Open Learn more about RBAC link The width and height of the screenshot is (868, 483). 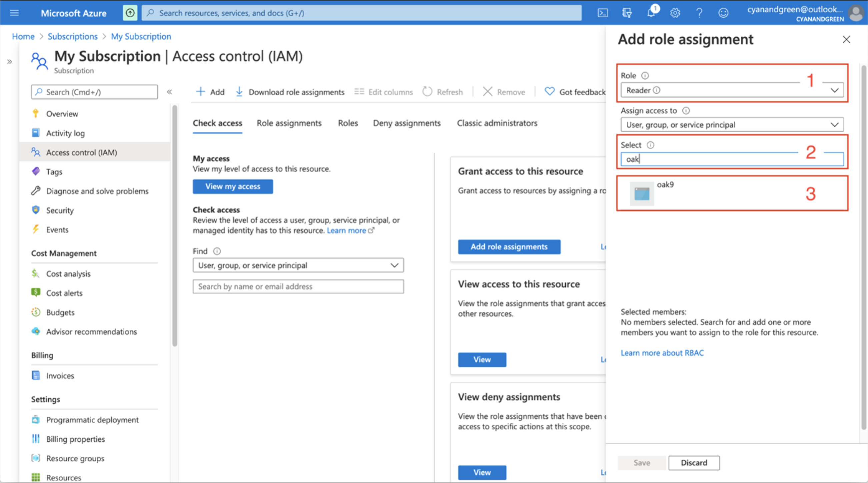[x=662, y=353]
